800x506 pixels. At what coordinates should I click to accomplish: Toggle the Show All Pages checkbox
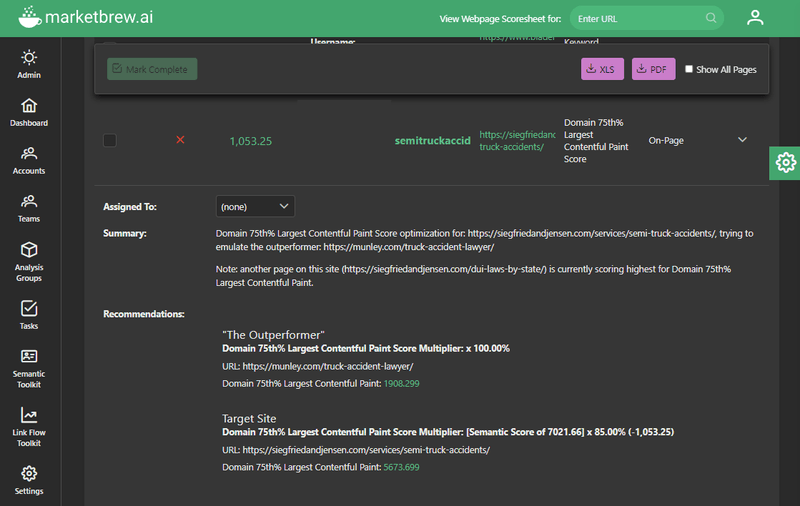pos(689,69)
